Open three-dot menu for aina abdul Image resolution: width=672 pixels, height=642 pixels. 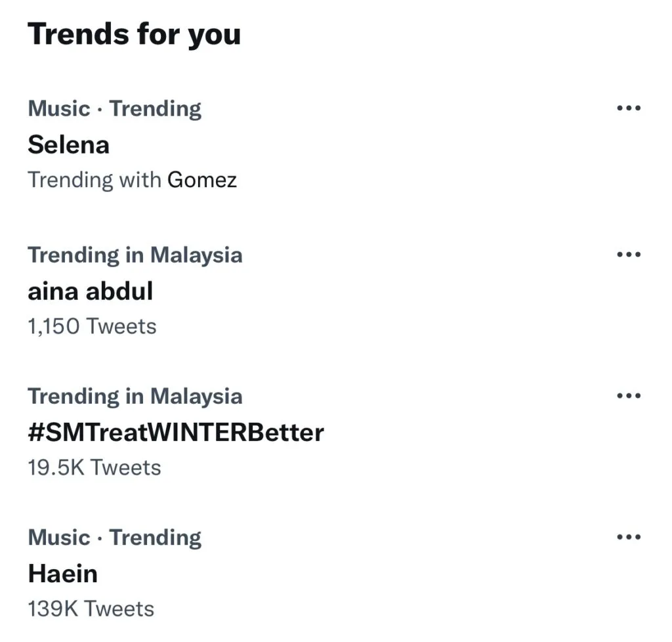pos(628,255)
